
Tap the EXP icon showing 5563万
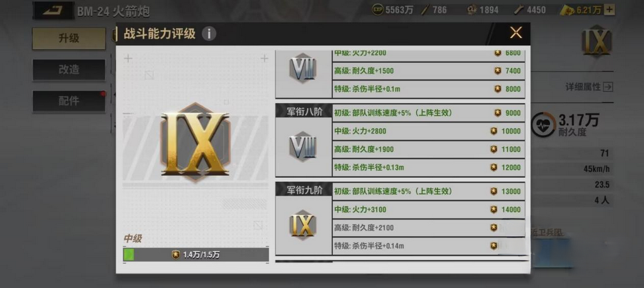click(378, 10)
